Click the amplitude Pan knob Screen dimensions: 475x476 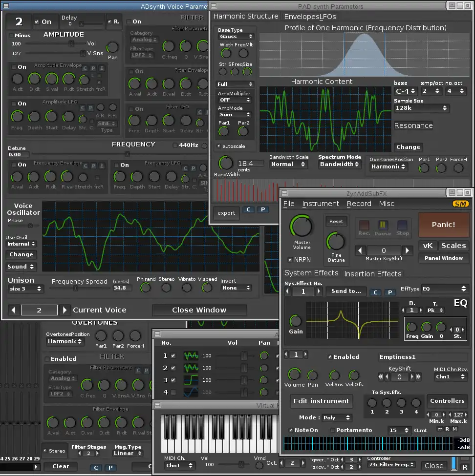coord(112,47)
